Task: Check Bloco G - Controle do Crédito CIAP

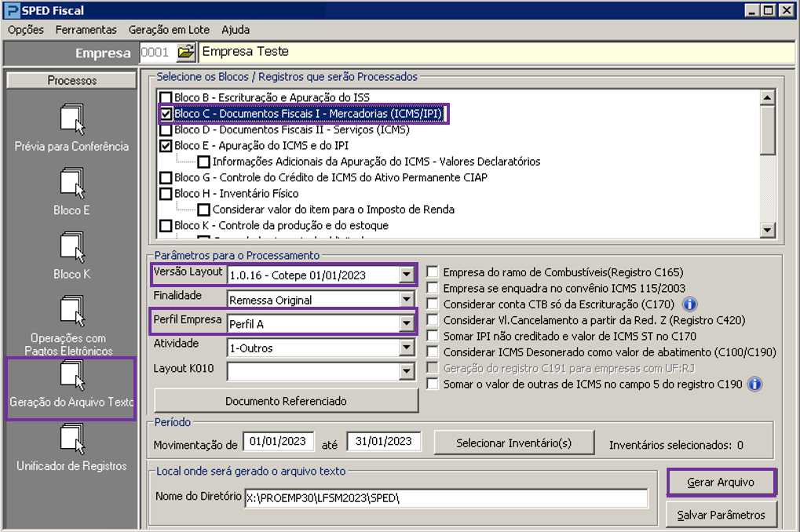Action: [x=166, y=177]
